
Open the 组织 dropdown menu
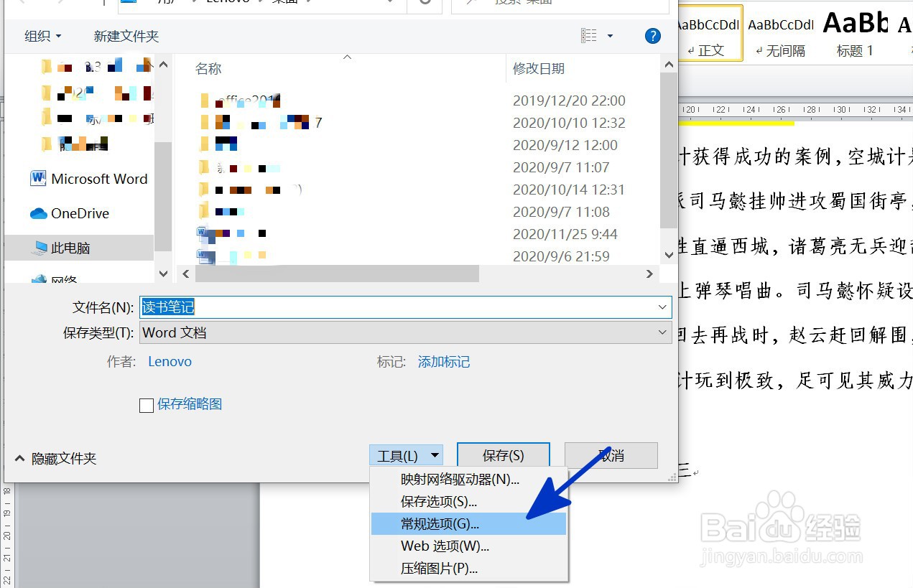click(x=43, y=36)
